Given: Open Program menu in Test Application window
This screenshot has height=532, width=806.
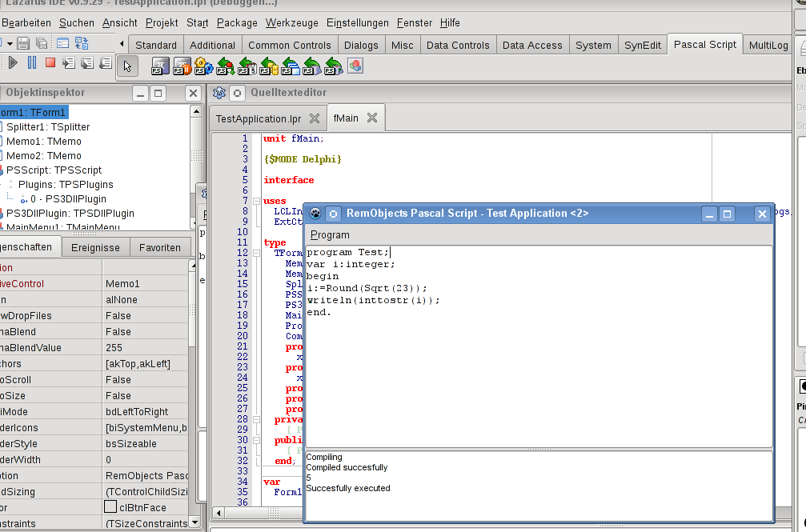Looking at the screenshot, I should coord(330,234).
